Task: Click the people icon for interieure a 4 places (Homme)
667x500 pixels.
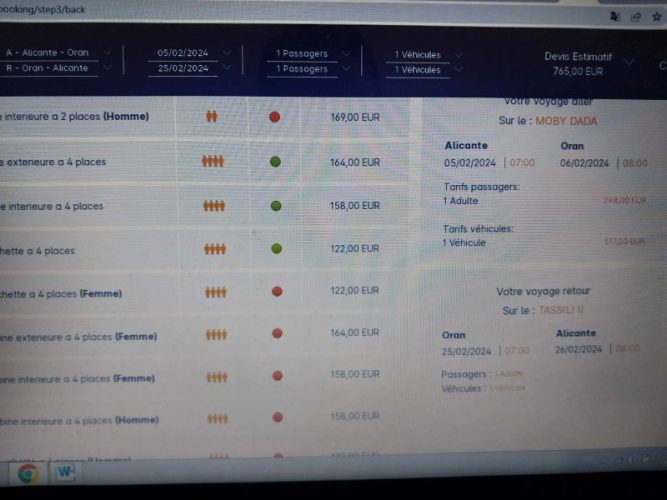Action: [218, 419]
